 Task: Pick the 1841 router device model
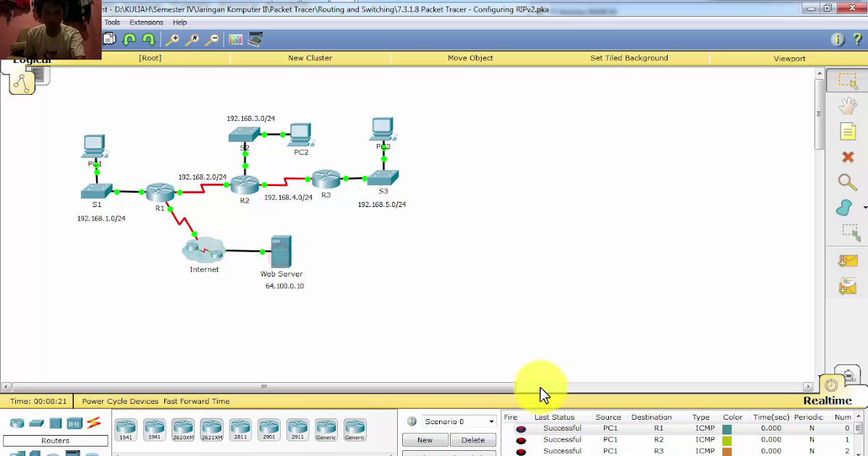coord(125,428)
